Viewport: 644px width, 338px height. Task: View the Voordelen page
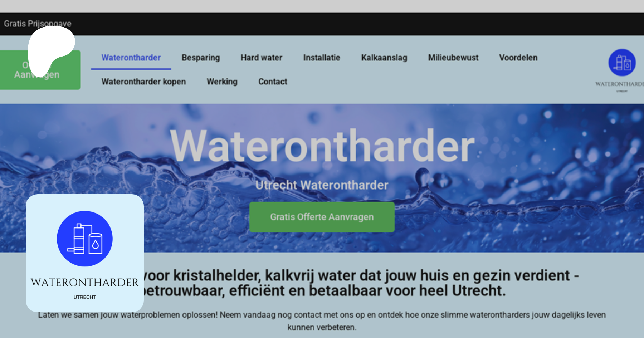(518, 58)
